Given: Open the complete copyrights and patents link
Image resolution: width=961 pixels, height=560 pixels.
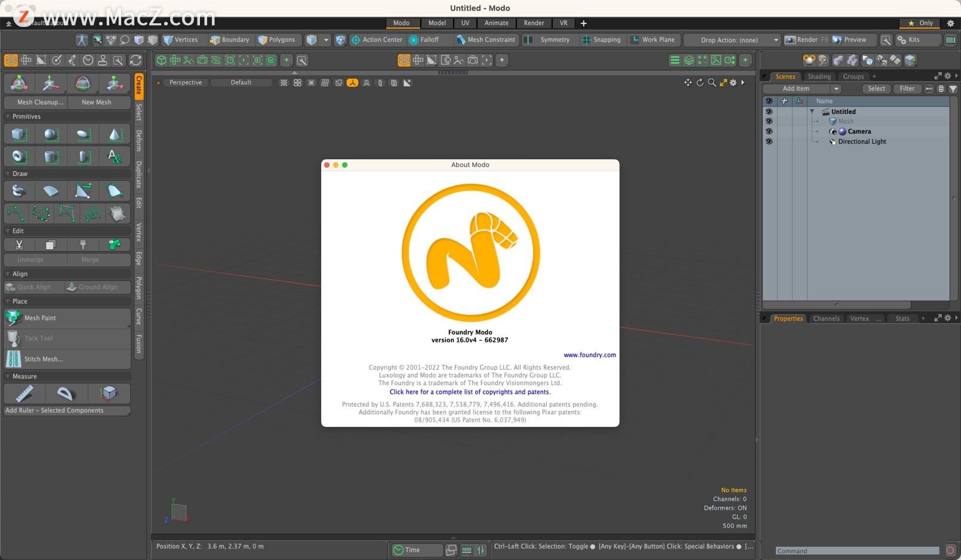Looking at the screenshot, I should tap(470, 392).
